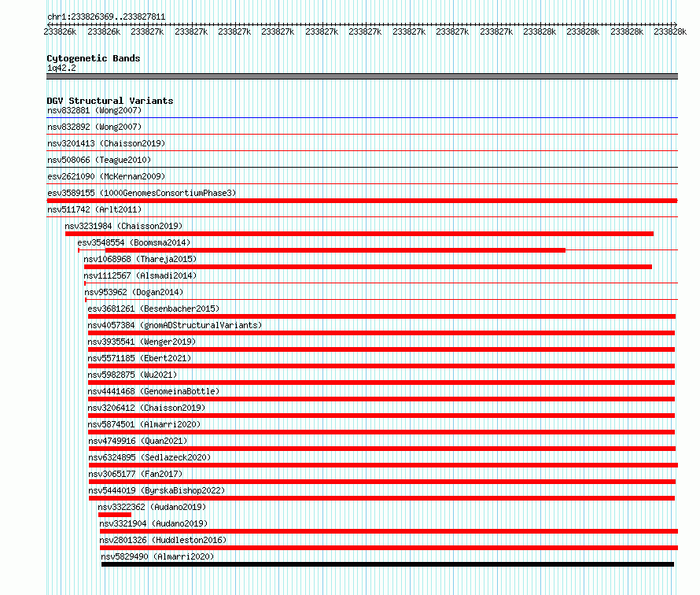Open variant nsv5829490 (Almarri2020)
This screenshot has width=700, height=595.
(157, 556)
